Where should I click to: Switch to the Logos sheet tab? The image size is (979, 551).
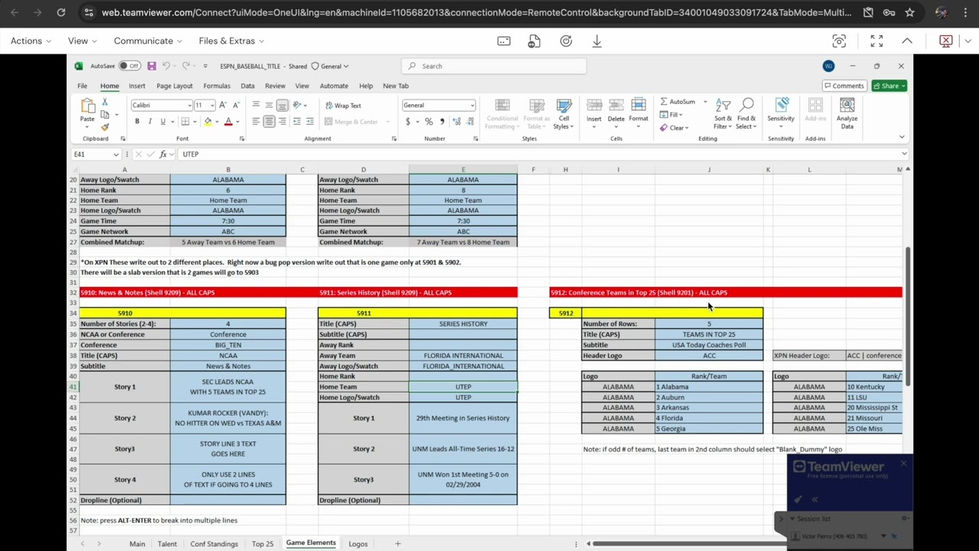(x=358, y=544)
